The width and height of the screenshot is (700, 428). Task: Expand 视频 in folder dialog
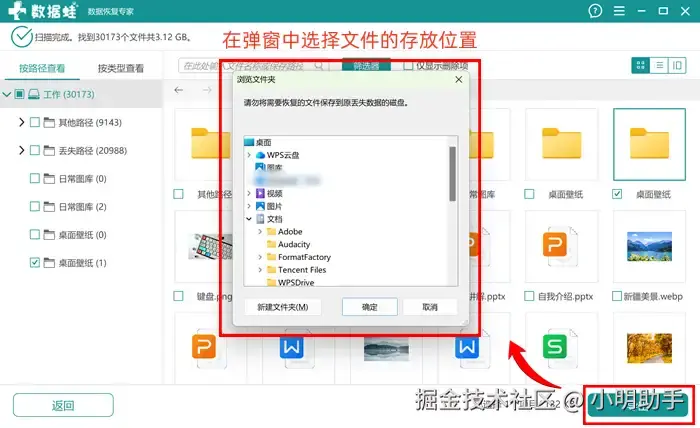249,193
